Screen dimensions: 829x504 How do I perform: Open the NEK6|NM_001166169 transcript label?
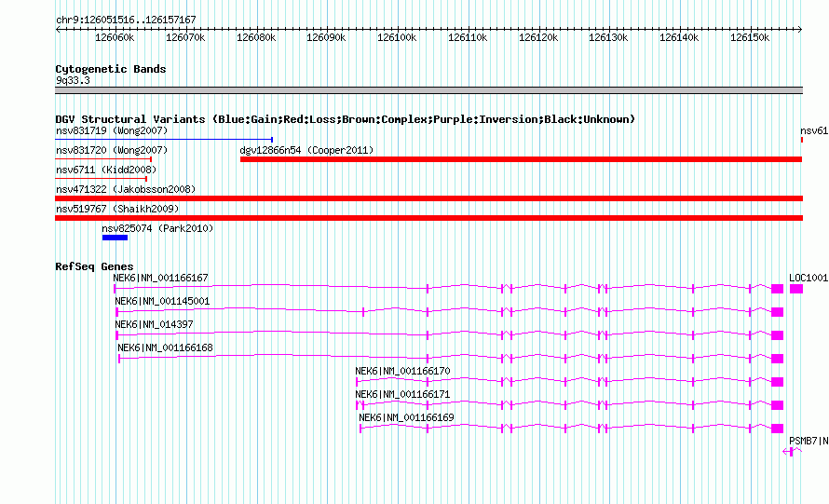(406, 417)
